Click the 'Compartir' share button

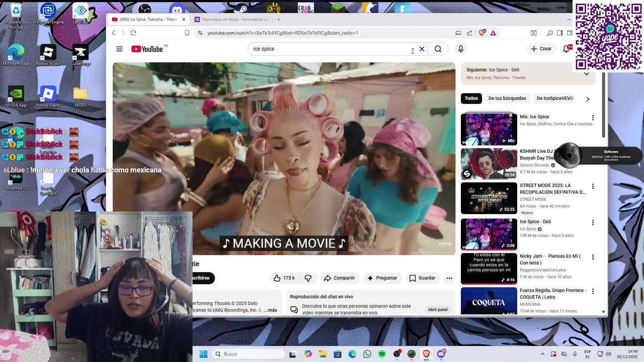pyautogui.click(x=339, y=278)
